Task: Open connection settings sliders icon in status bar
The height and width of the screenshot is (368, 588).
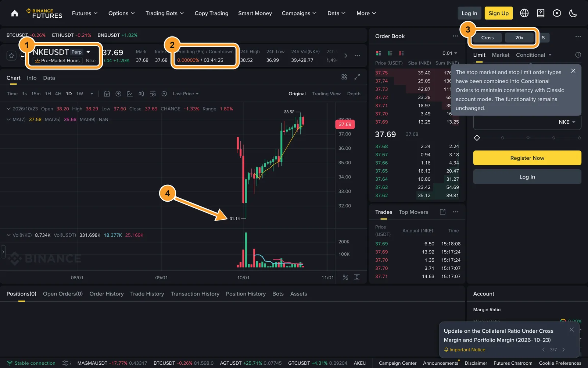Action: point(65,363)
